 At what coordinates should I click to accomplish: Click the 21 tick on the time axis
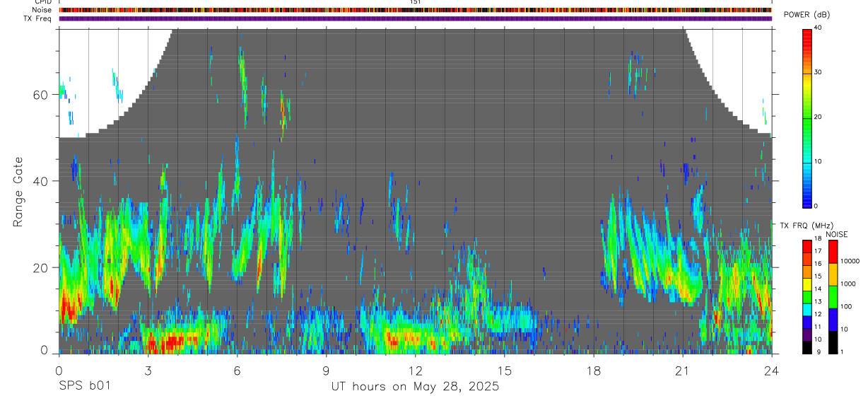682,370
